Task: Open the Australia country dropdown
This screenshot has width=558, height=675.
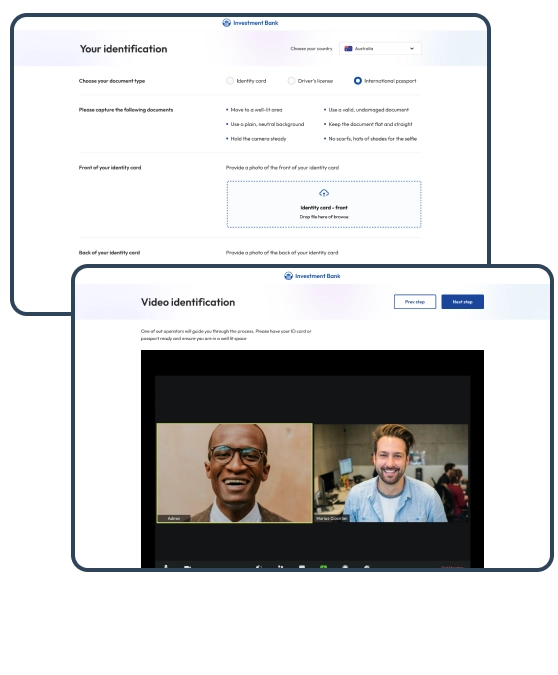Action: (380, 49)
